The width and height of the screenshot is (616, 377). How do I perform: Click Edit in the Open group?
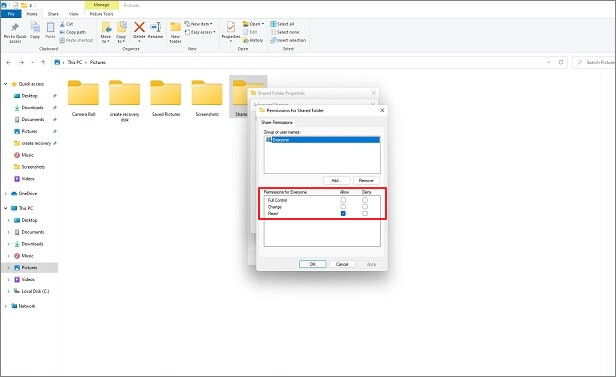tap(250, 32)
